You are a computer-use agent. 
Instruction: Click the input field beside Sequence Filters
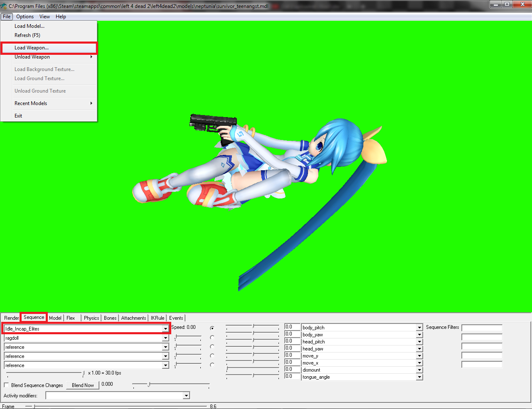[x=482, y=328]
